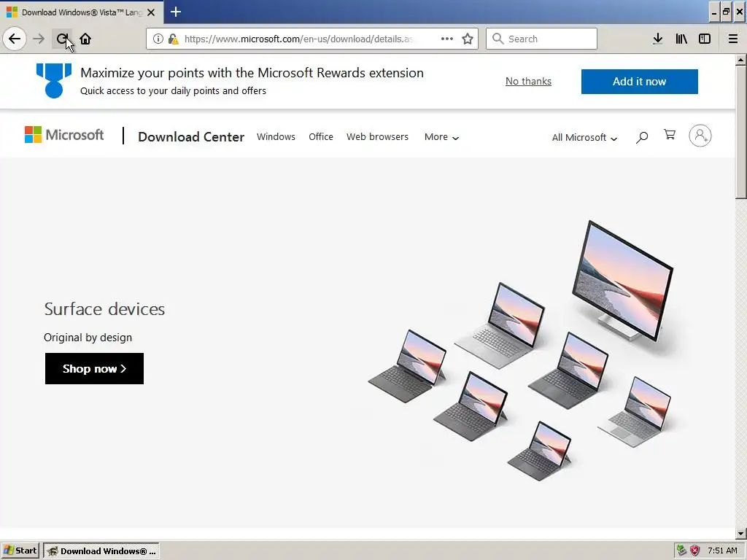Toggle the sidebar icon in toolbar
The width and height of the screenshot is (747, 560).
point(705,39)
